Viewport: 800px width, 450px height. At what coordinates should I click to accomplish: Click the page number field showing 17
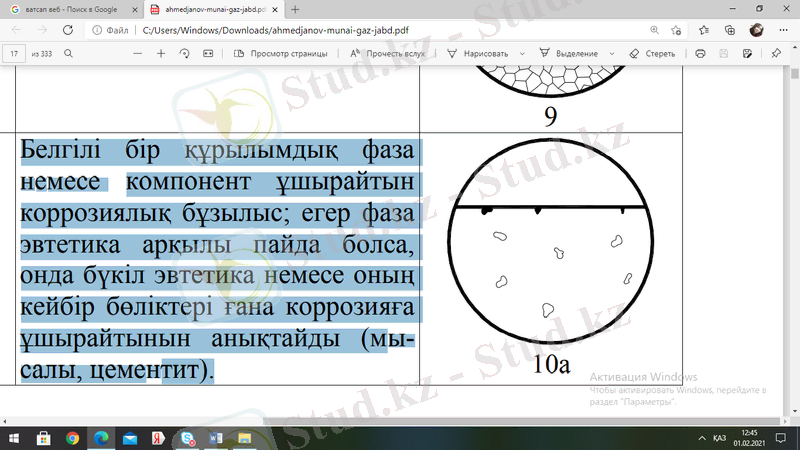click(14, 54)
